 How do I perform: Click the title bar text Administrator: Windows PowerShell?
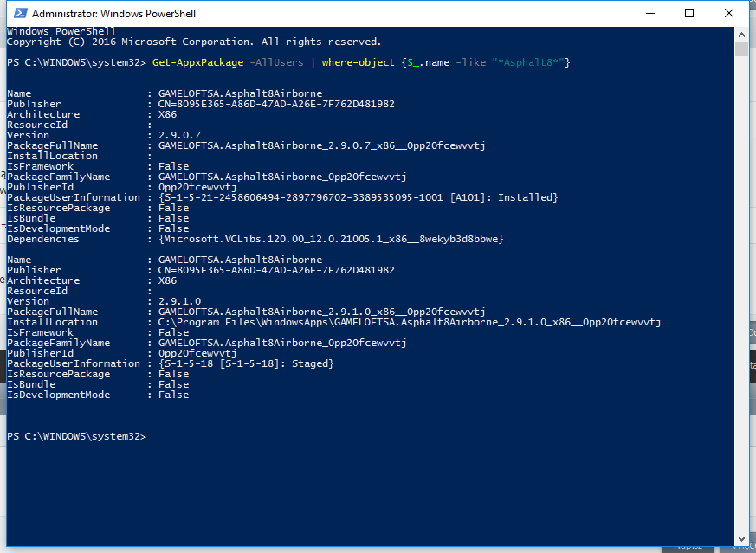tap(113, 14)
